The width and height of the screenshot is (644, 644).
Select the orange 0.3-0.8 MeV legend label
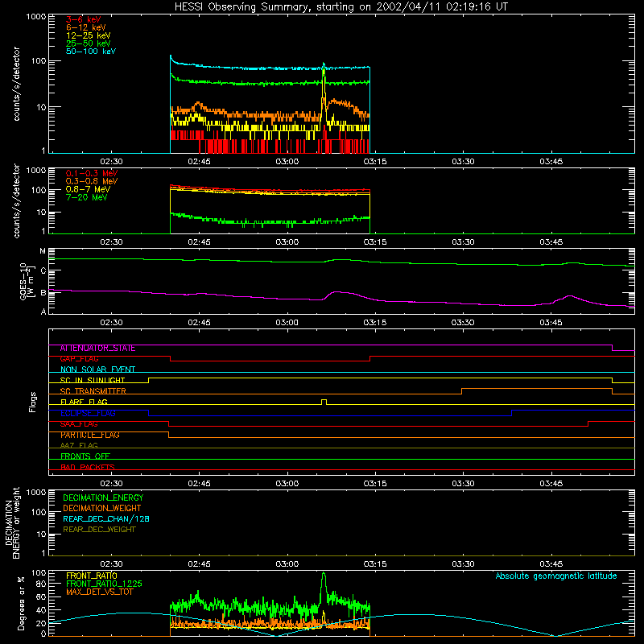[x=92, y=181]
